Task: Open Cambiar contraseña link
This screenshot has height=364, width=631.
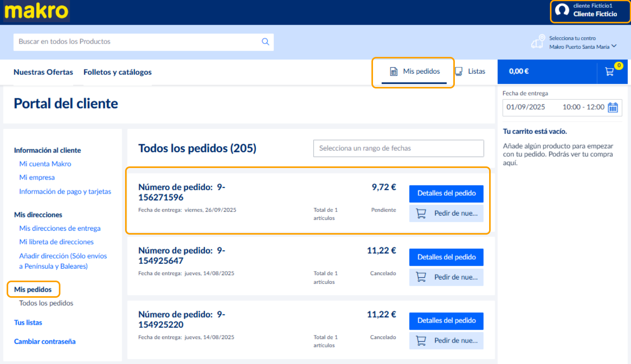Action: tap(45, 342)
